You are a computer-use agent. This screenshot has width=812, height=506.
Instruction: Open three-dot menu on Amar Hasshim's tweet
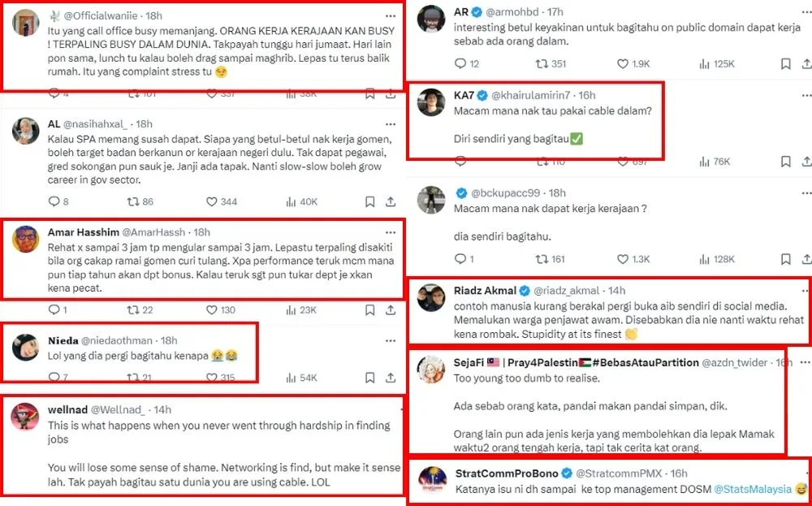391,231
